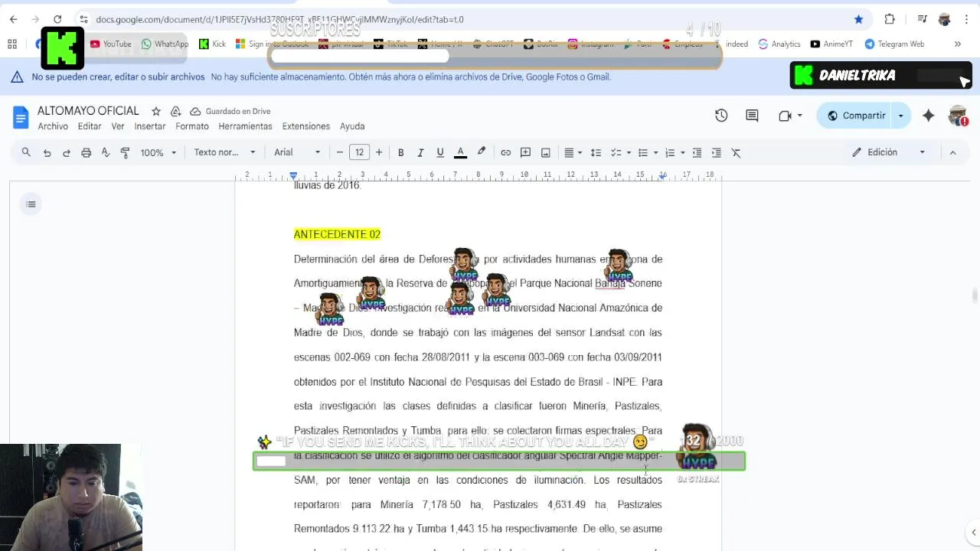The image size is (980, 551).
Task: Open the Ver menu
Action: pos(118,126)
